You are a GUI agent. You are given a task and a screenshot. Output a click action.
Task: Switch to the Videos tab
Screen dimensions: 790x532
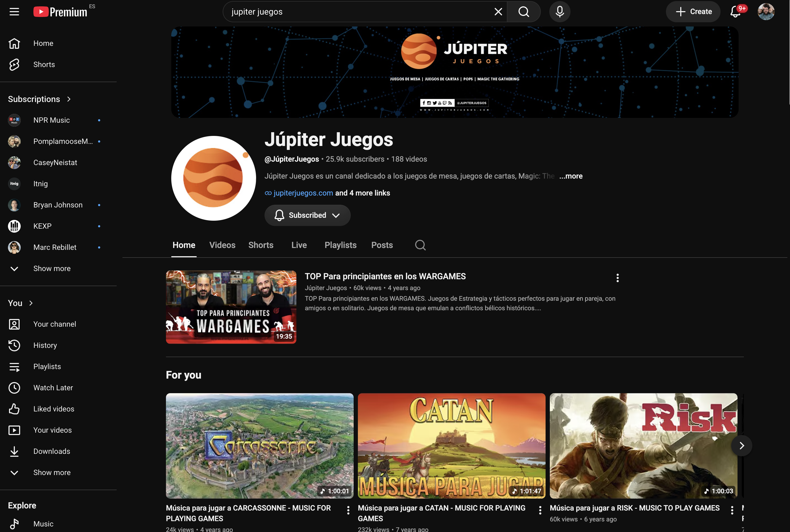[x=222, y=245]
